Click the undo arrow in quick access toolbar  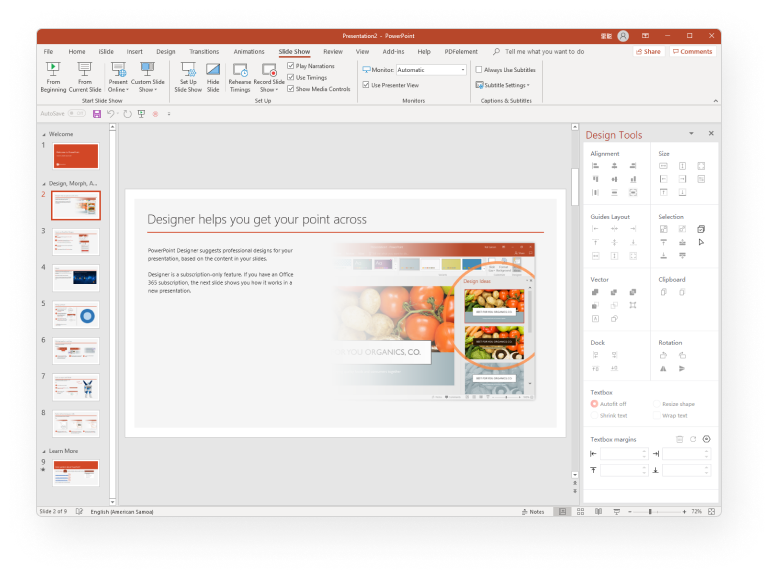(111, 114)
